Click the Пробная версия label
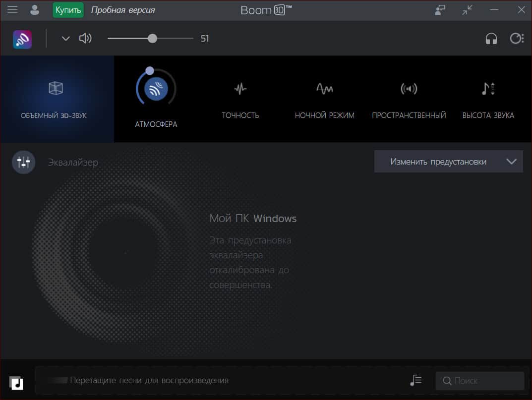The image size is (532, 400). click(123, 10)
